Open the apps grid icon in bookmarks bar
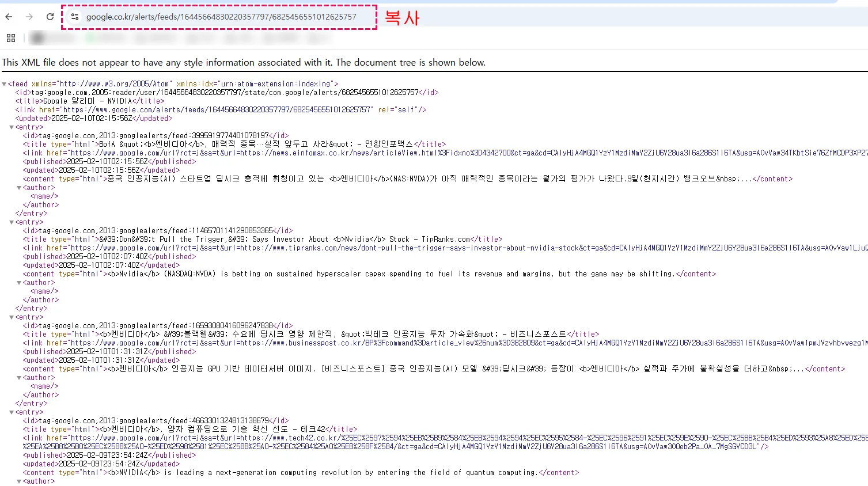The width and height of the screenshot is (868, 486). pyautogui.click(x=10, y=38)
